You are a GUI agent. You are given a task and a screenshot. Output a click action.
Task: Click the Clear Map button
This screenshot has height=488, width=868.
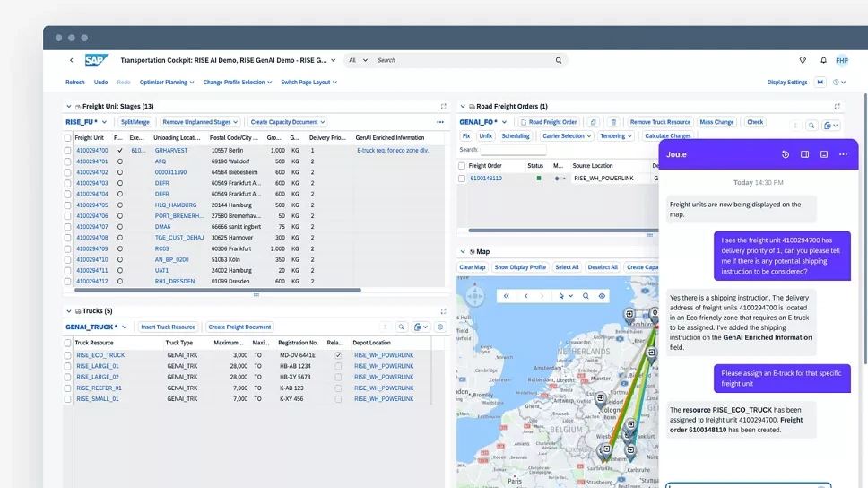click(x=473, y=267)
